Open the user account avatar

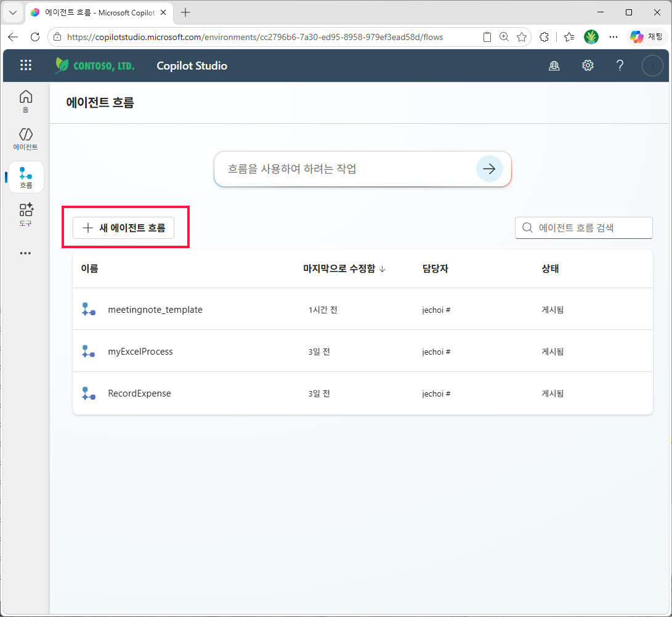(652, 65)
